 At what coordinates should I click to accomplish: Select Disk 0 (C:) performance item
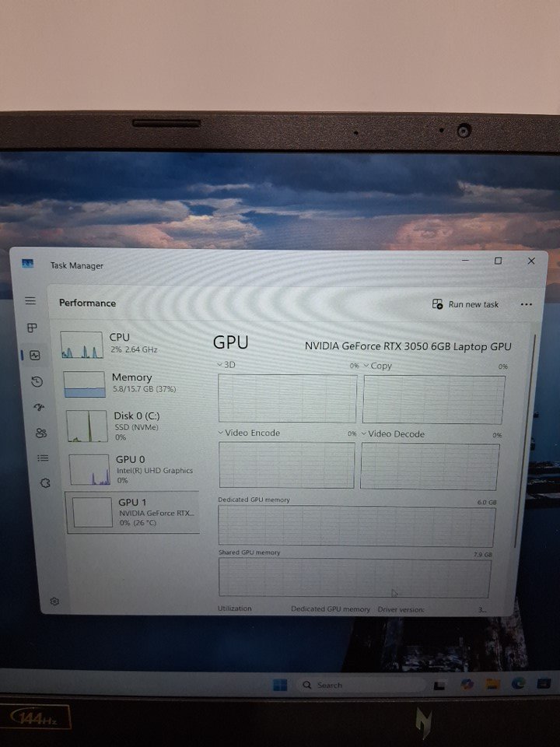coord(132,426)
